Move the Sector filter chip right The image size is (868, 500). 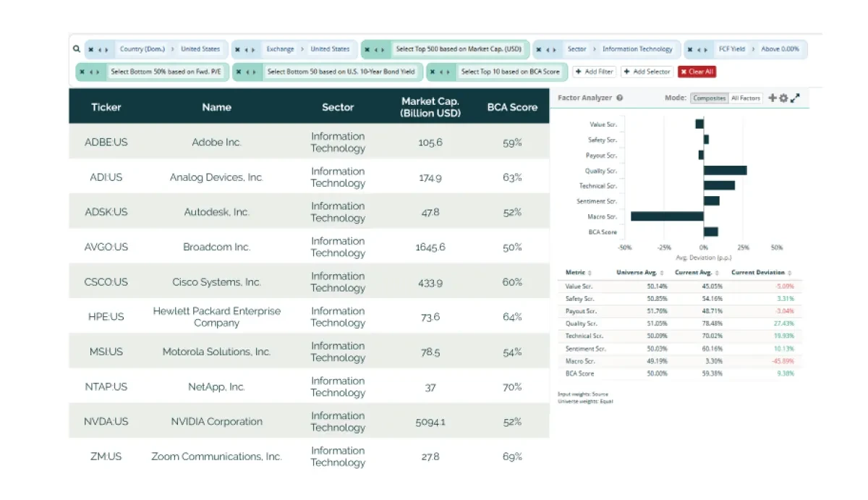[555, 49]
